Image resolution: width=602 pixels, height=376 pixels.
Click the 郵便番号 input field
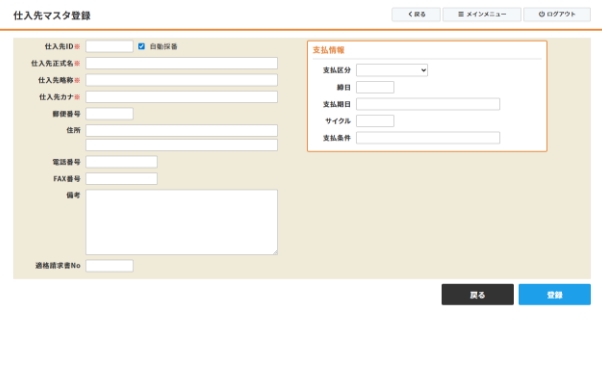(109, 114)
